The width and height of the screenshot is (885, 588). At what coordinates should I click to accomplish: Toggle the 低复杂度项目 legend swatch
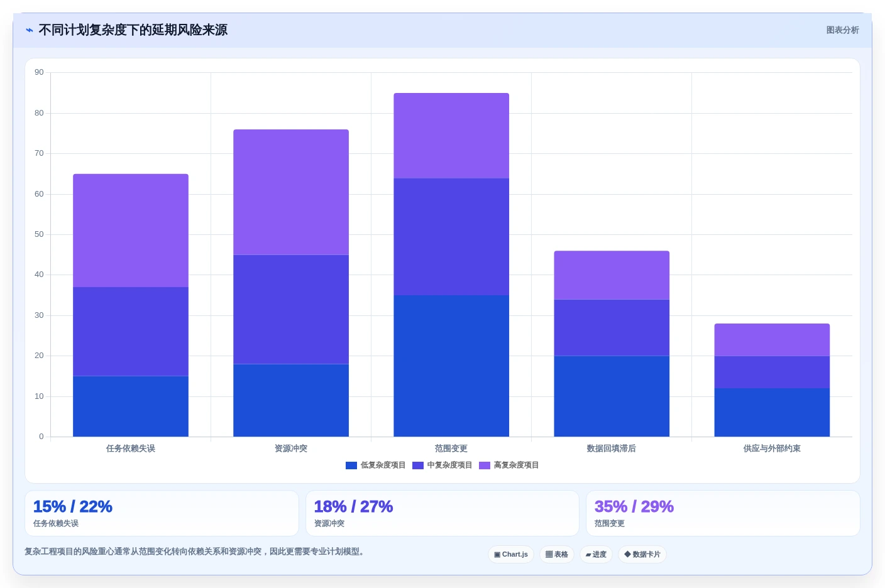click(x=351, y=465)
